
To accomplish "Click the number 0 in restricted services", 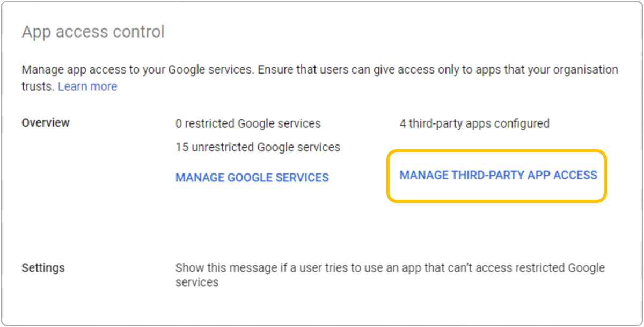I will click(x=179, y=123).
